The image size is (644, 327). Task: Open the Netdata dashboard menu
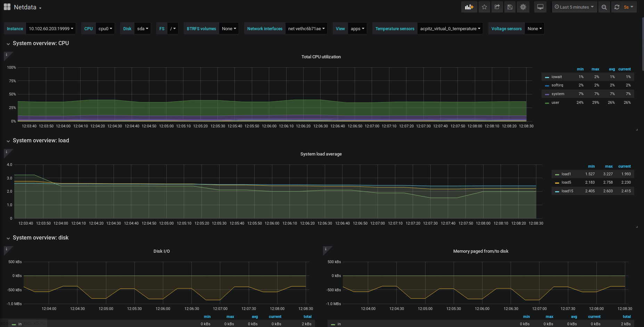click(27, 7)
